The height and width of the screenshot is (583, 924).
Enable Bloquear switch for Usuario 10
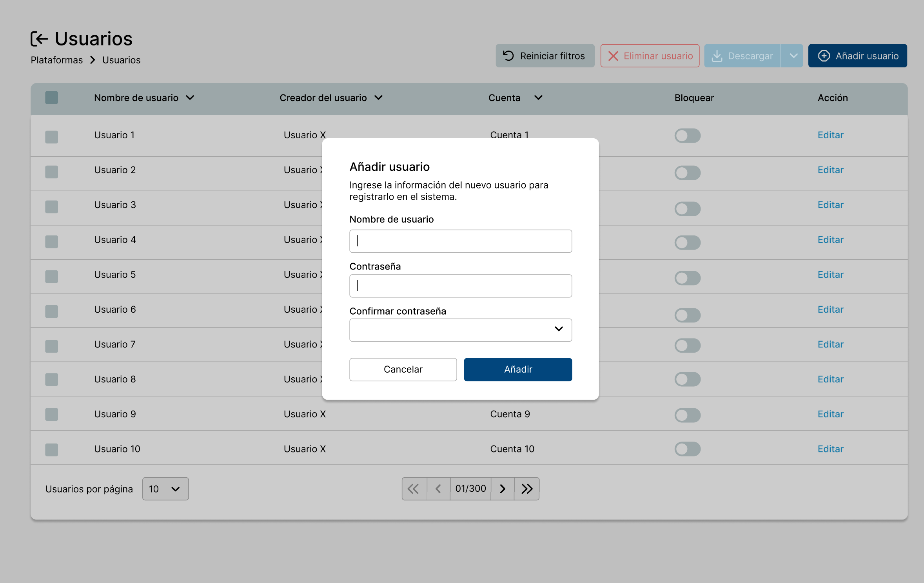687,449
